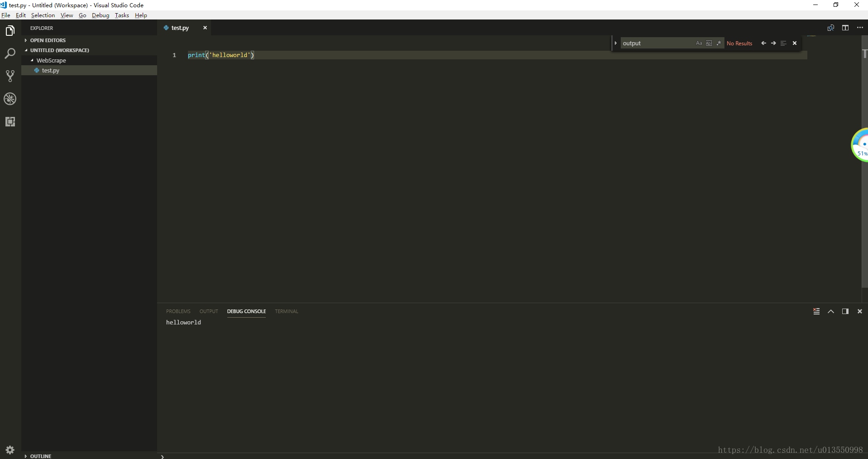Toggle Match Whole Word in find widget
868x459 pixels.
pos(709,43)
